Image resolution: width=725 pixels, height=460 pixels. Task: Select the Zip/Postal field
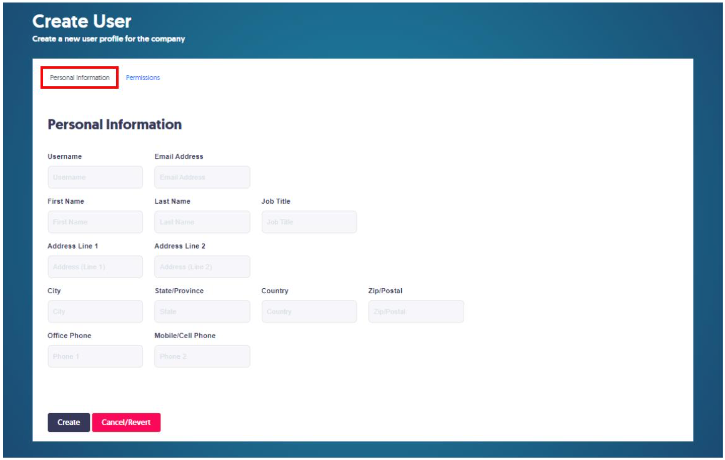coord(416,312)
